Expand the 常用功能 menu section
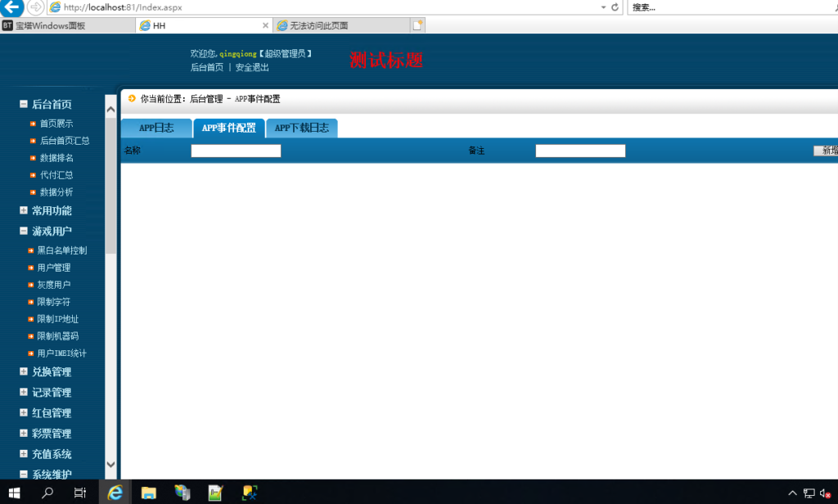 (24, 210)
